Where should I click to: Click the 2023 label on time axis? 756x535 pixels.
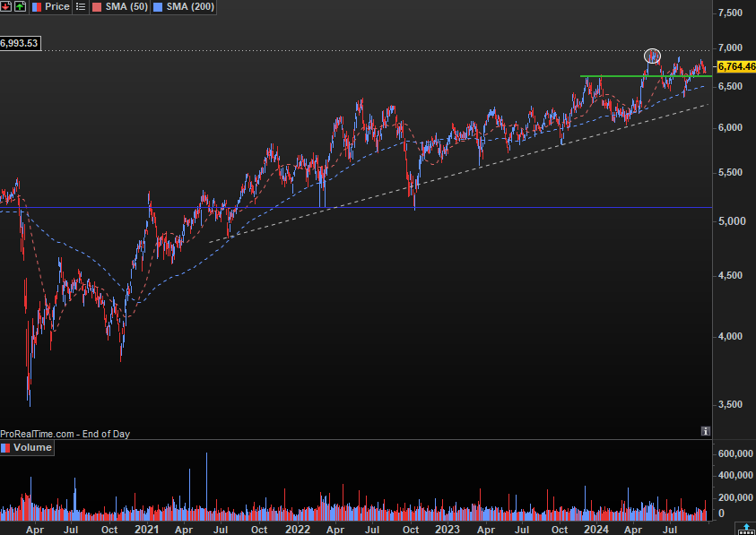(x=447, y=529)
